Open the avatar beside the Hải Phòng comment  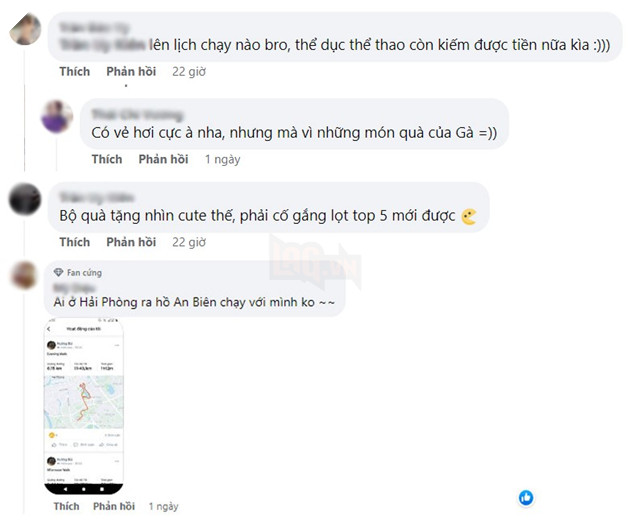pyautogui.click(x=24, y=275)
